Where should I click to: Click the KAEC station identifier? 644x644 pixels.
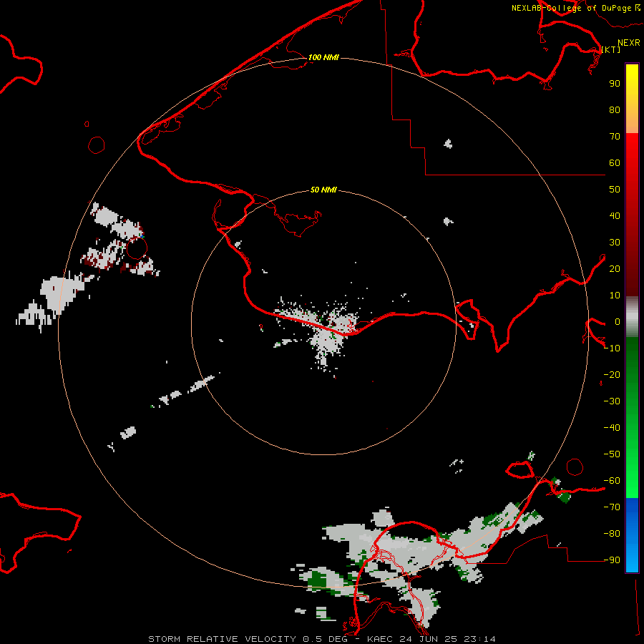pyautogui.click(x=379, y=639)
